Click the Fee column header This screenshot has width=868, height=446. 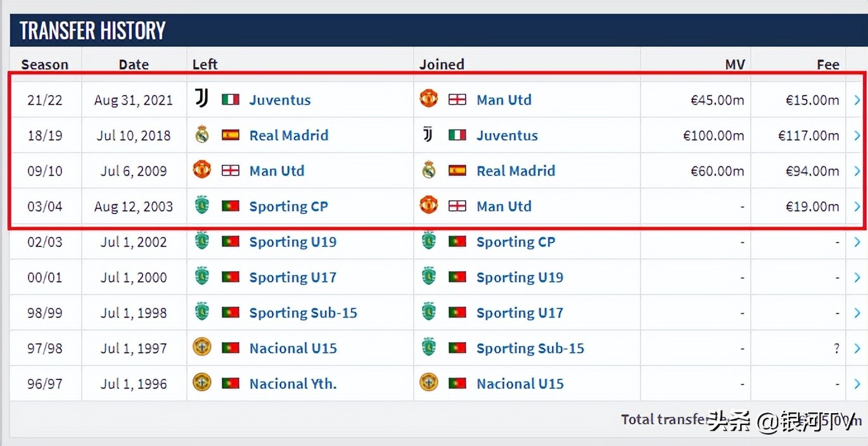coord(827,64)
